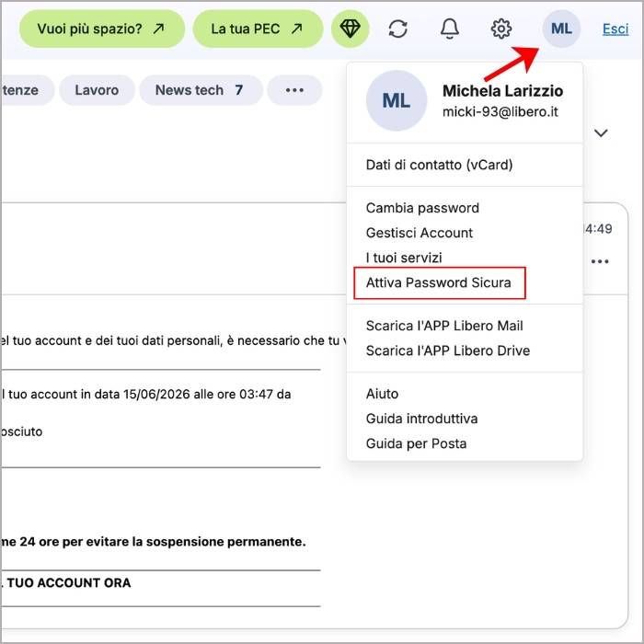Screen dimensions: 644x644
Task: Expand the chevron right of the profile menu
Action: pyautogui.click(x=601, y=133)
